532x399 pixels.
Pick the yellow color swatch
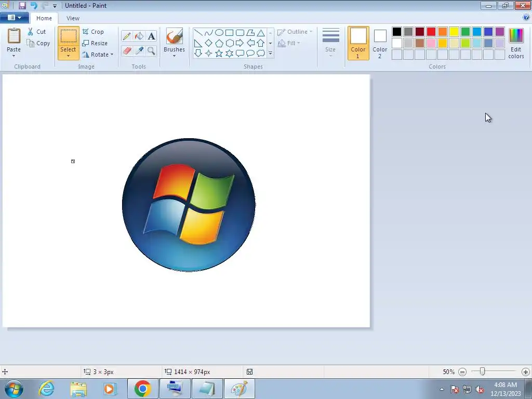tap(454, 32)
